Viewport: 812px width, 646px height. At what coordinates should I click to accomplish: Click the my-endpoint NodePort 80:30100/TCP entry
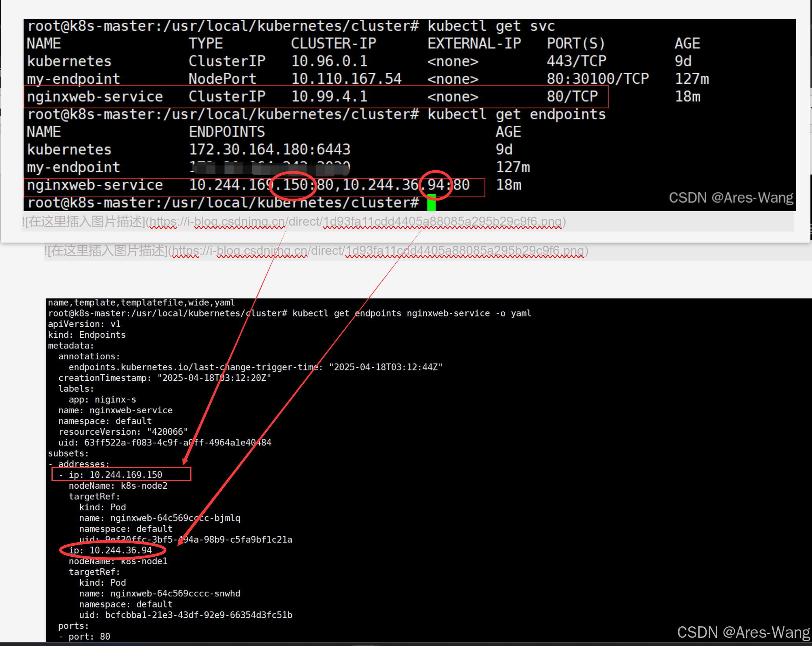coord(597,79)
